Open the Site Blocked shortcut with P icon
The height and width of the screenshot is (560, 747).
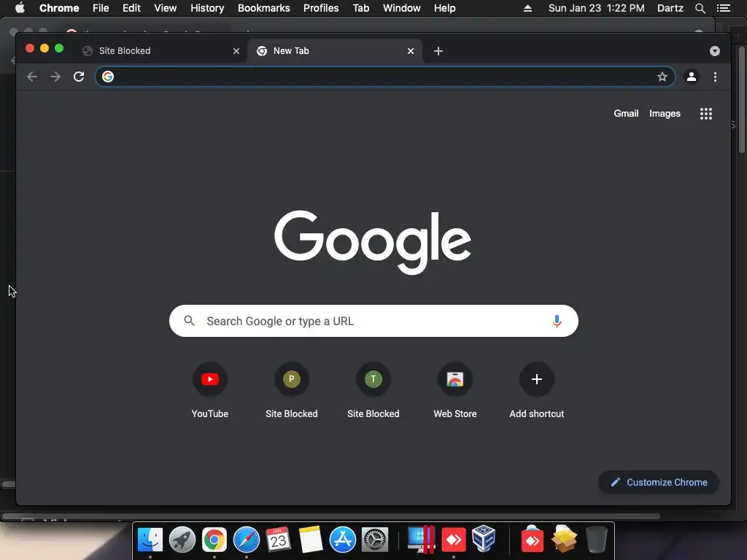(x=292, y=391)
